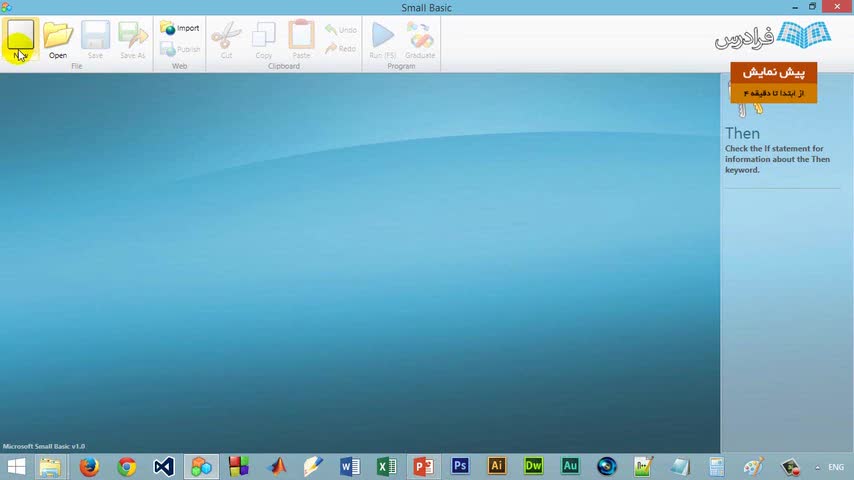Open Dreamweaver from the taskbar
This screenshot has width=854, height=480.
533,466
